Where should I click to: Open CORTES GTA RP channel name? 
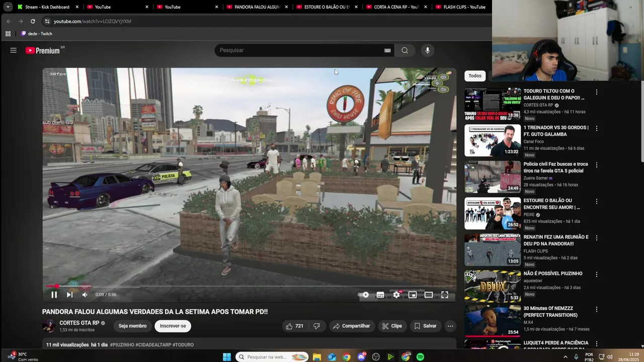tap(79, 323)
